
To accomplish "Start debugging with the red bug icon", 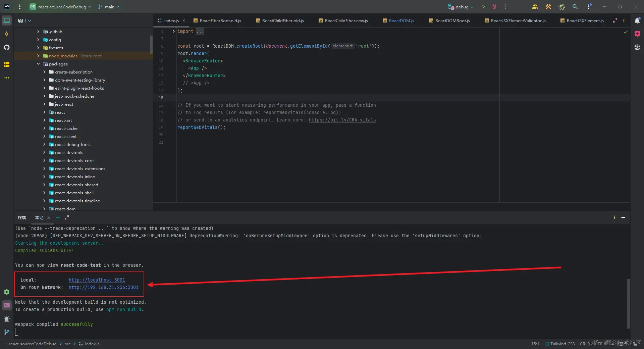I will click(x=494, y=7).
